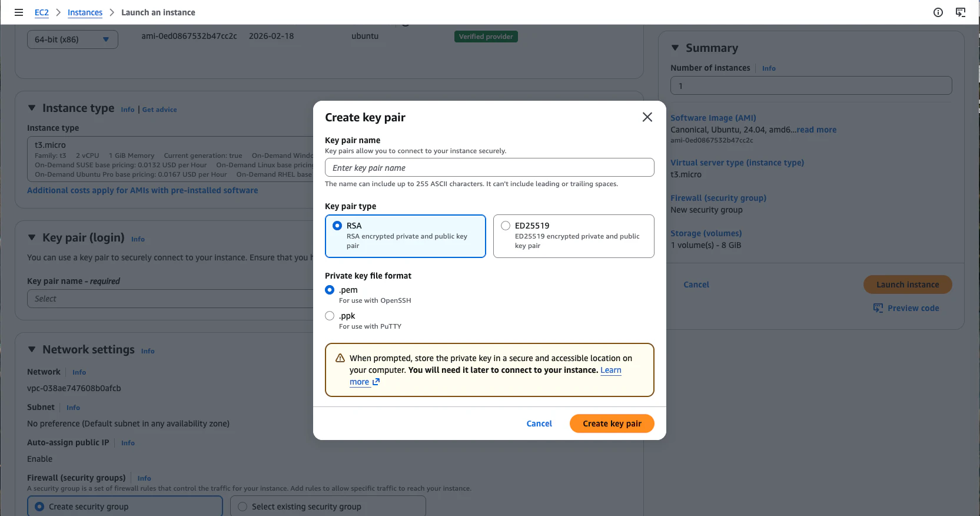Click Create key pair button
The height and width of the screenshot is (516, 980).
(612, 424)
